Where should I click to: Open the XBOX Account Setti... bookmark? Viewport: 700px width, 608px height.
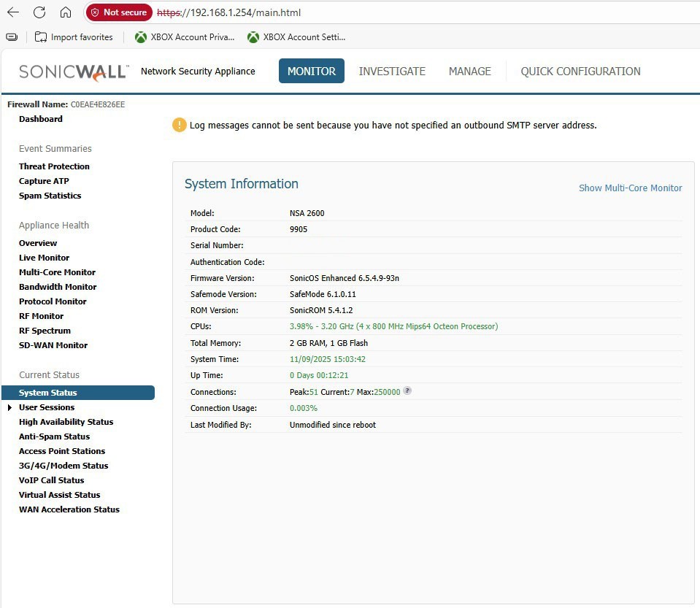coord(296,37)
